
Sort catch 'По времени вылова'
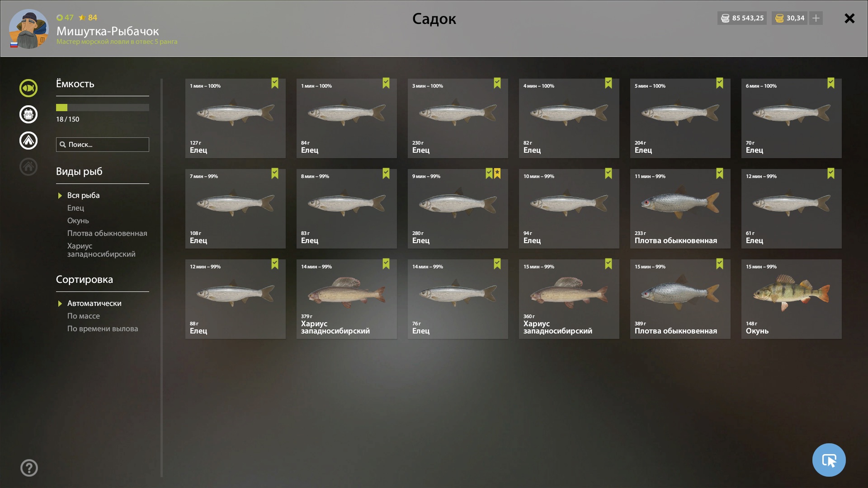tap(103, 328)
